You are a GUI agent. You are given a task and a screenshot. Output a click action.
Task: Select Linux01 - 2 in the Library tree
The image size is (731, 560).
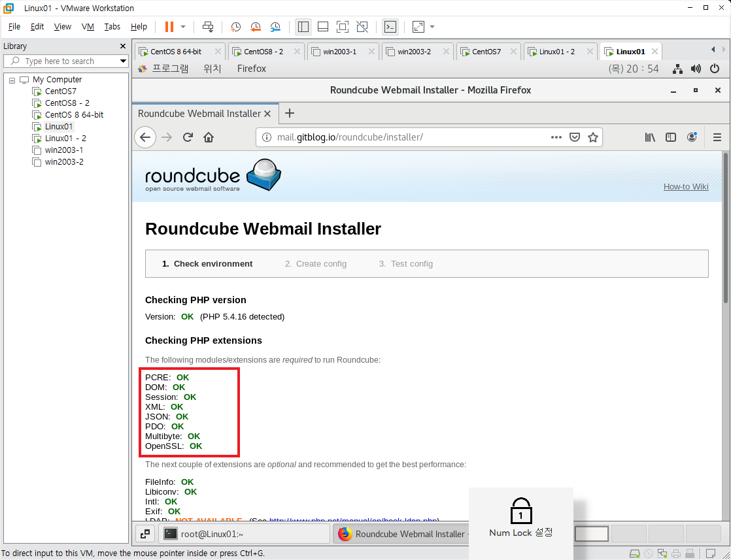[x=65, y=139]
